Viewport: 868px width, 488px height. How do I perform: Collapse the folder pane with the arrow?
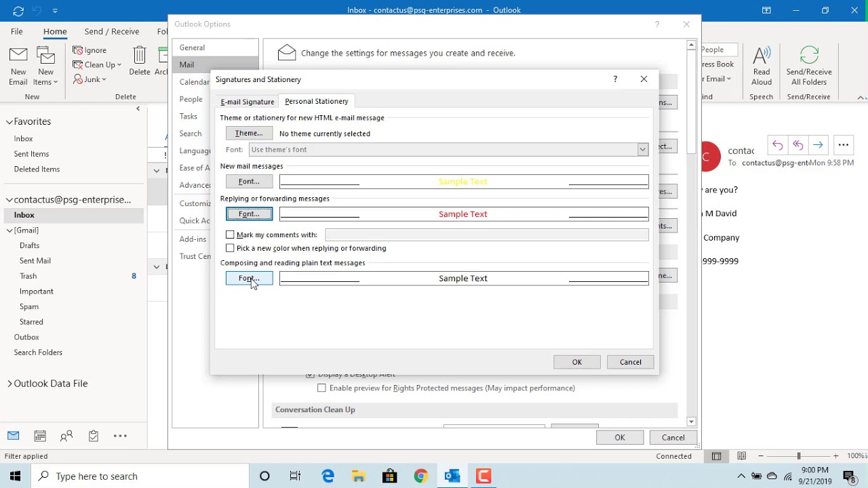coord(138,108)
